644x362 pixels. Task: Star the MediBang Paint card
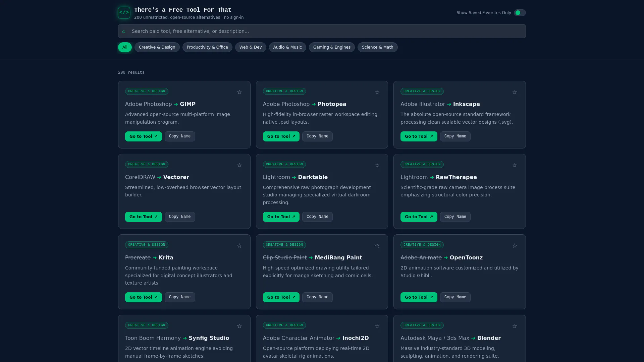(377, 246)
